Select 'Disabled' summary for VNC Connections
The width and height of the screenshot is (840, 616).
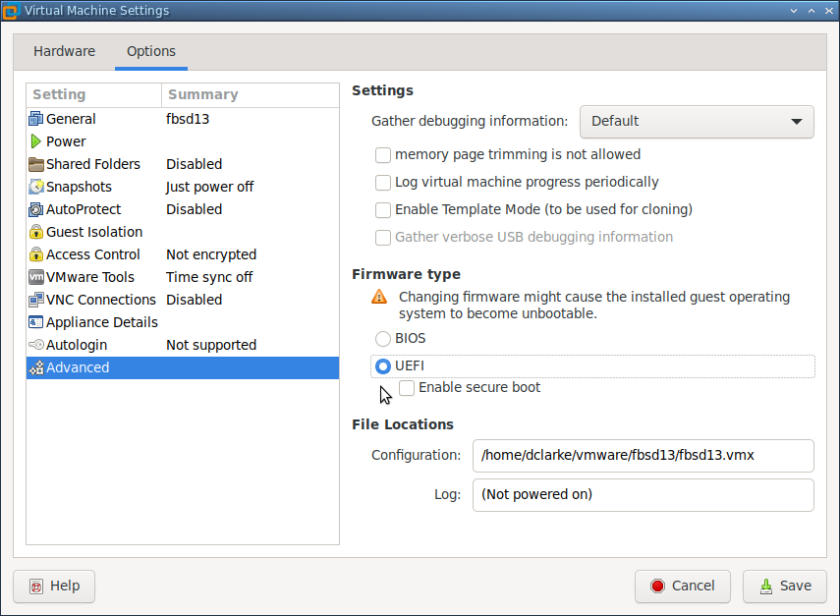pos(194,300)
